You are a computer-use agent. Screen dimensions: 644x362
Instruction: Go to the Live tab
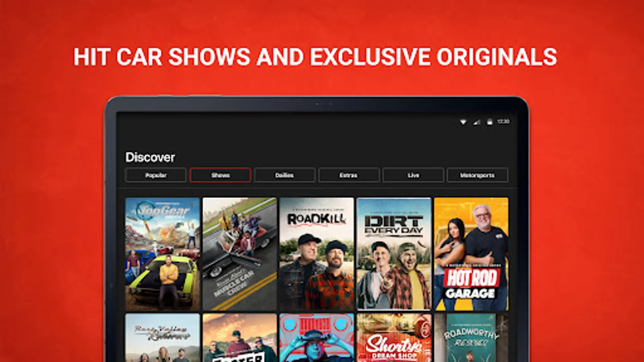[x=413, y=175]
